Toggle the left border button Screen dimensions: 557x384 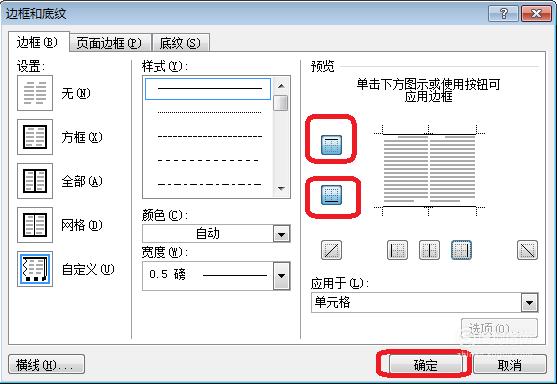(x=397, y=250)
